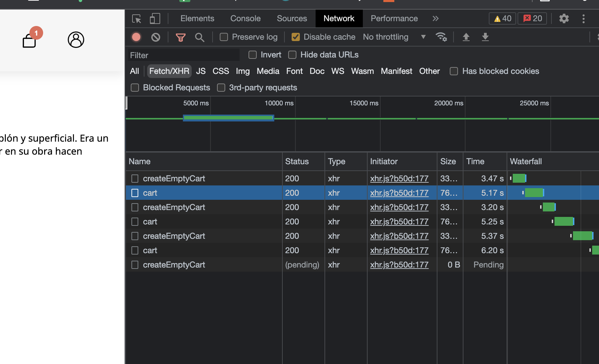Show the 20 console errors
599x364 pixels.
point(532,18)
